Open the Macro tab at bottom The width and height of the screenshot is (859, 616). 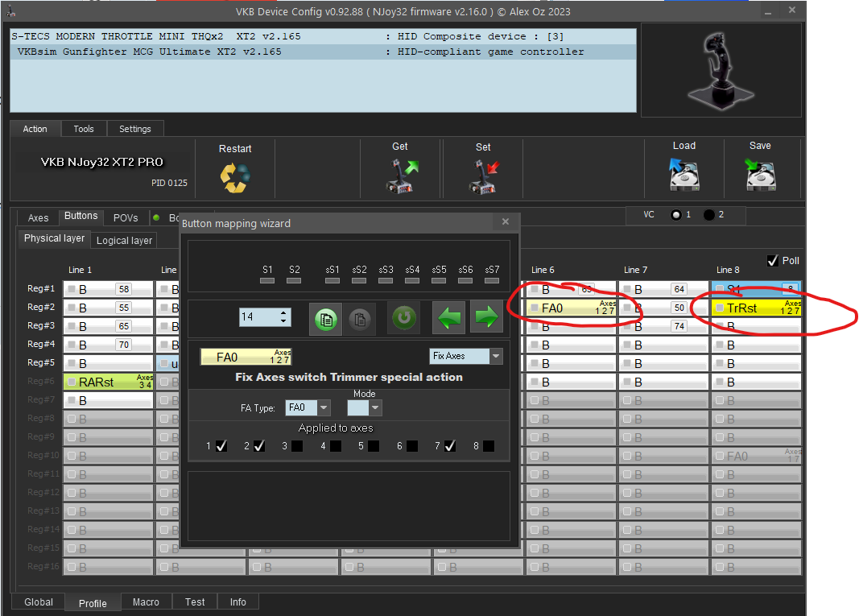point(146,602)
